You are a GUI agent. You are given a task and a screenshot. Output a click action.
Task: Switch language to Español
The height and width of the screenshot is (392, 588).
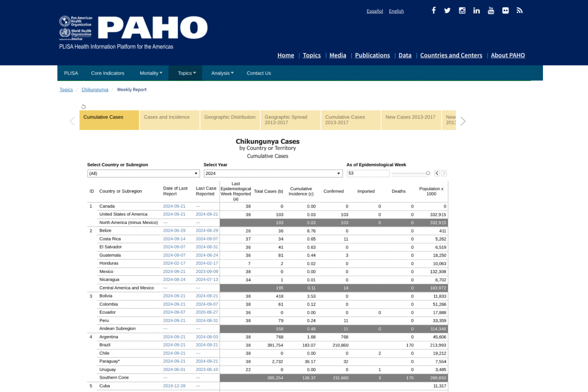[375, 11]
